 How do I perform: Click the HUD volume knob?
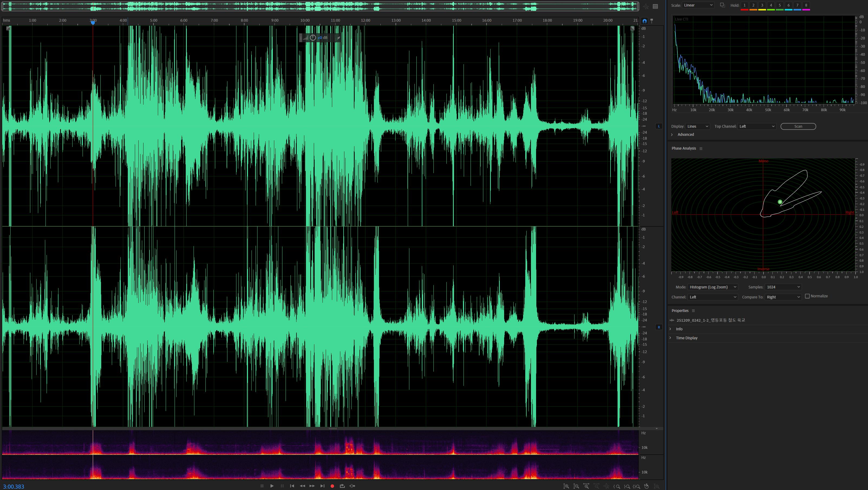point(313,38)
